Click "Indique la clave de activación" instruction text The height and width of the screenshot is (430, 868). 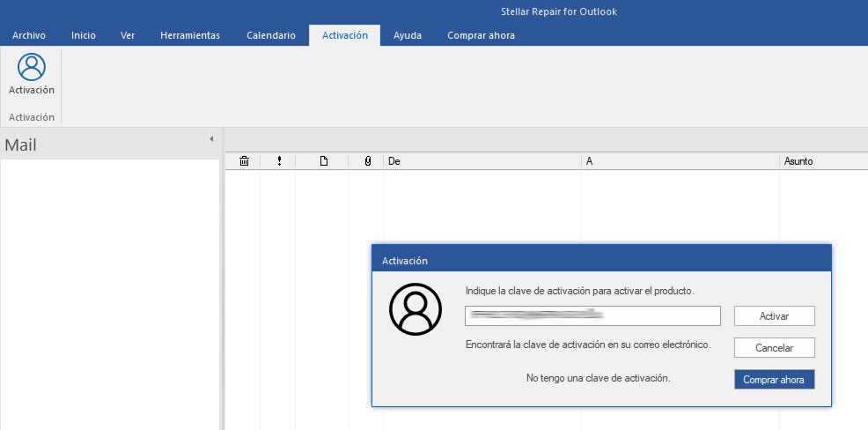tap(579, 291)
